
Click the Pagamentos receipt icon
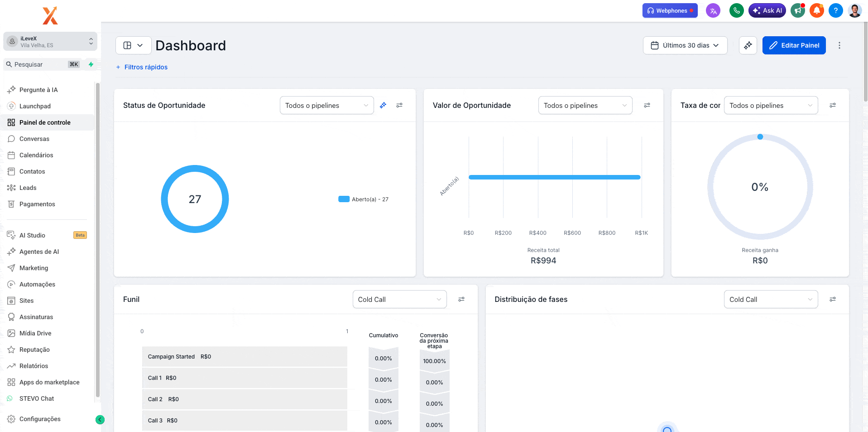coord(11,204)
